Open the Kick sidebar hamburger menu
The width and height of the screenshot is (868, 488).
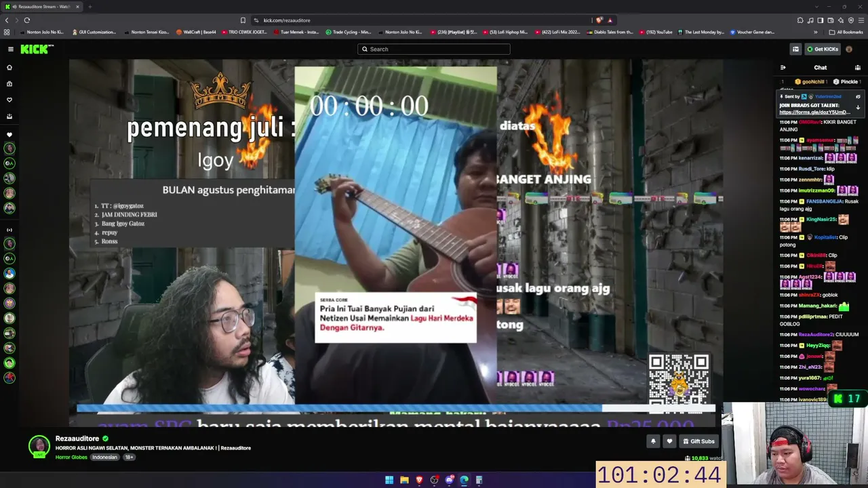click(x=11, y=49)
